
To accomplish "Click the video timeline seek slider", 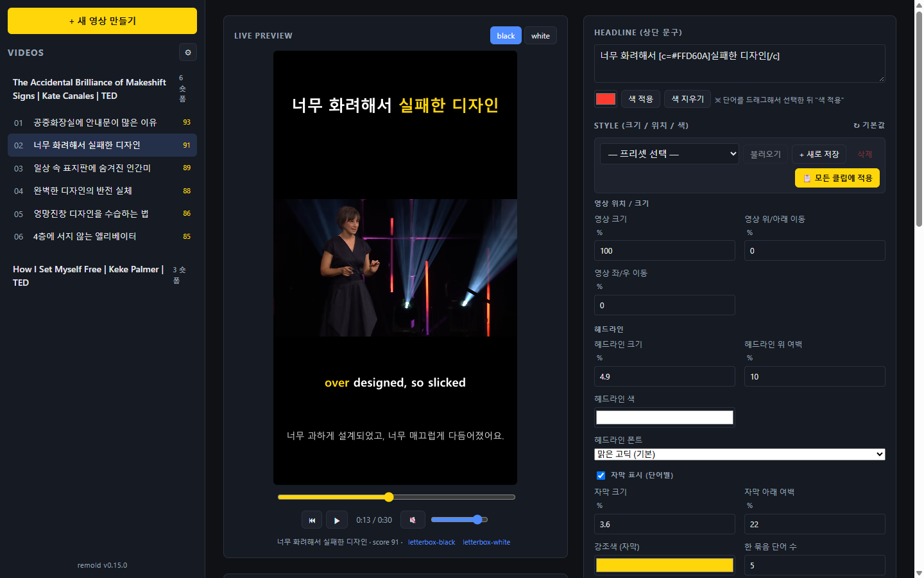I will [396, 497].
